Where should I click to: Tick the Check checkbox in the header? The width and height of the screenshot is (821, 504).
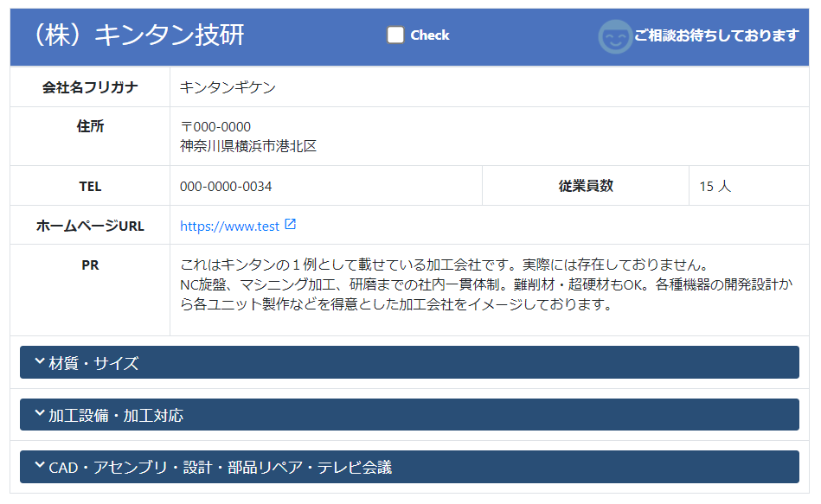tap(395, 35)
